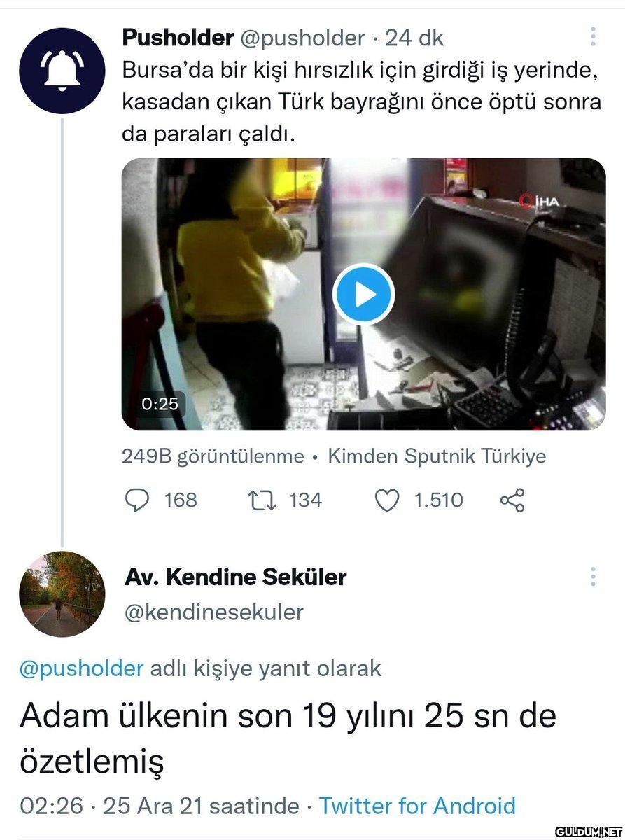Open Av. Kendine Seküler avatar photo
625x840 pixels.
(62, 594)
